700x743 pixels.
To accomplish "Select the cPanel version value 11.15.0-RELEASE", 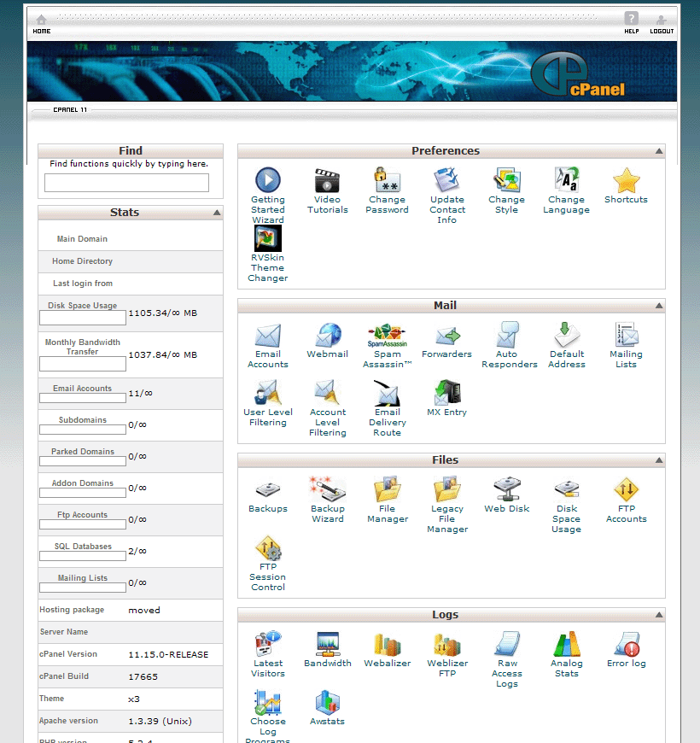I will pos(168,654).
